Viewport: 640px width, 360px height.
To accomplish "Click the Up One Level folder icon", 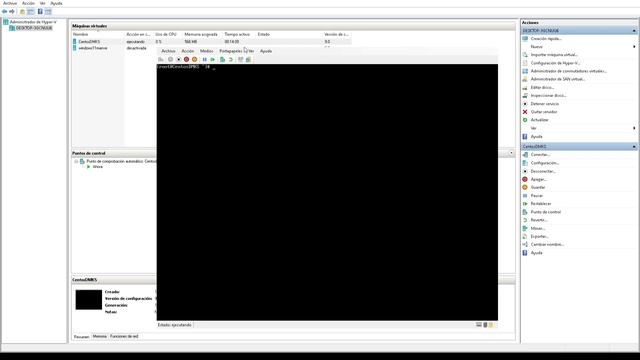I will (x=22, y=11).
